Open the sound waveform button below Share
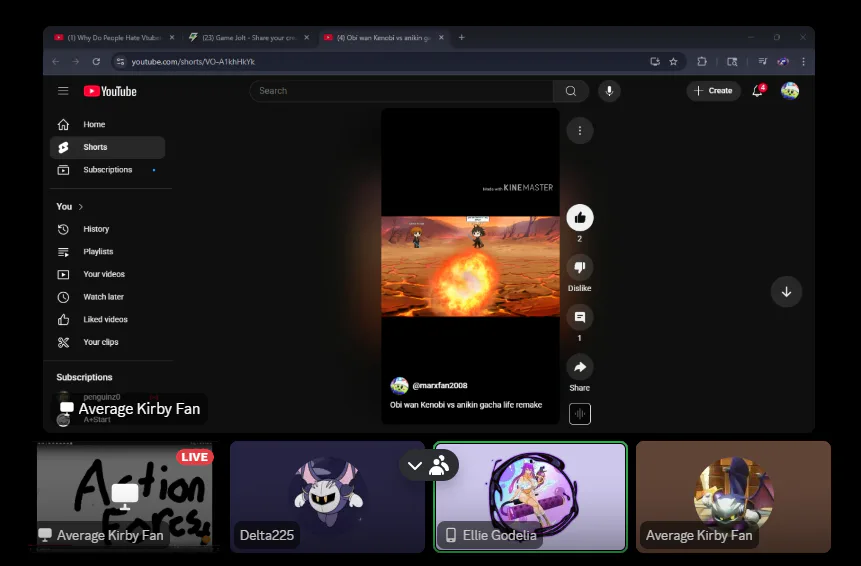The height and width of the screenshot is (566, 861). click(580, 414)
